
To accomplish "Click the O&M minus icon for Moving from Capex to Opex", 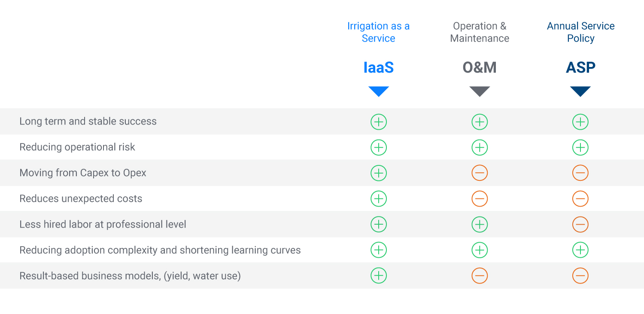I will pyautogui.click(x=479, y=173).
